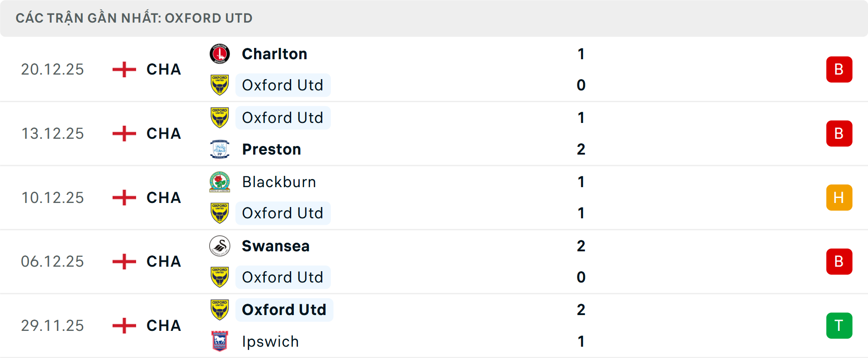This screenshot has width=868, height=358.
Task: Click the red B badge for Charlton match
Action: coord(839,70)
